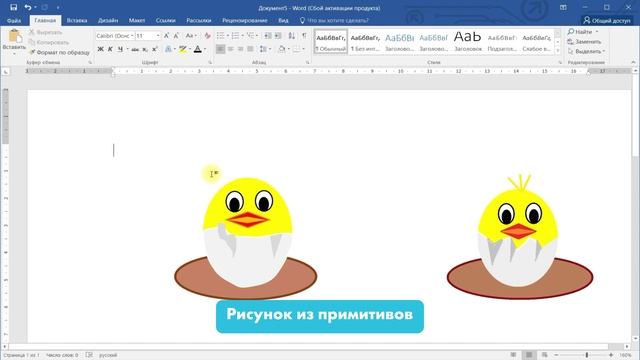Image resolution: width=640 pixels, height=360 pixels.
Task: Toggle bold Ж formatting
Action: [100, 49]
